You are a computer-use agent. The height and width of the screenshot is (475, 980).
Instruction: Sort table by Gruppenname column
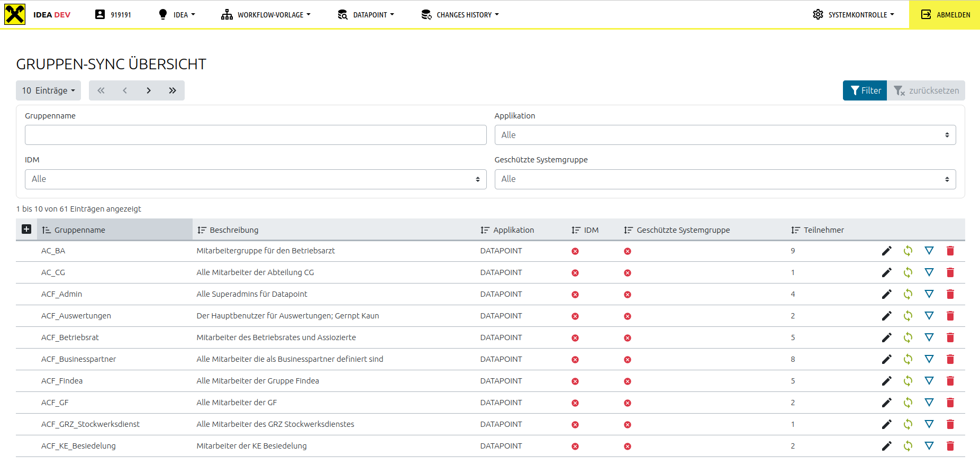(x=79, y=230)
